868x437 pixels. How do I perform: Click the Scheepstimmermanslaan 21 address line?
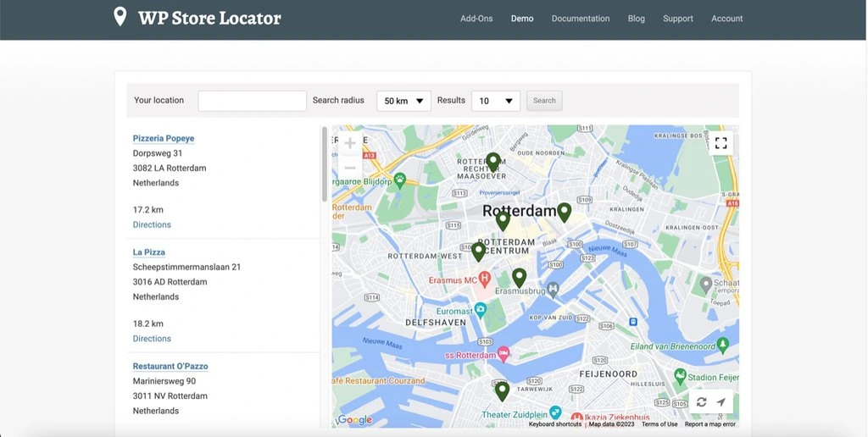tap(186, 267)
